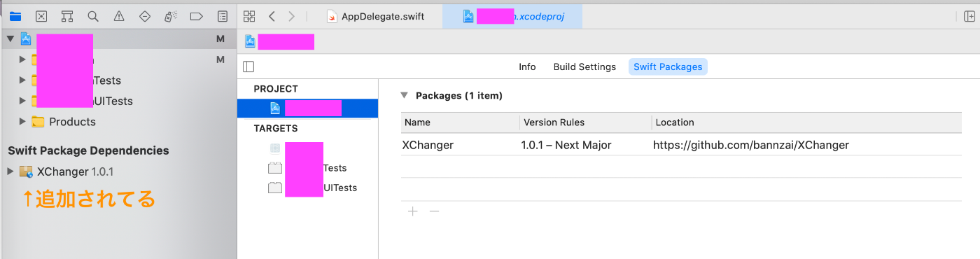Add a package with plus button
The width and height of the screenshot is (980, 259).
click(412, 211)
